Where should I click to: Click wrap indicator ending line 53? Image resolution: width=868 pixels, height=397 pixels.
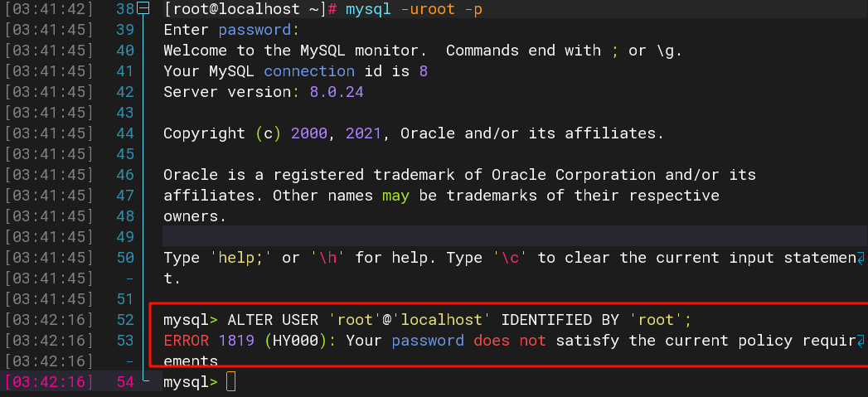(x=861, y=341)
